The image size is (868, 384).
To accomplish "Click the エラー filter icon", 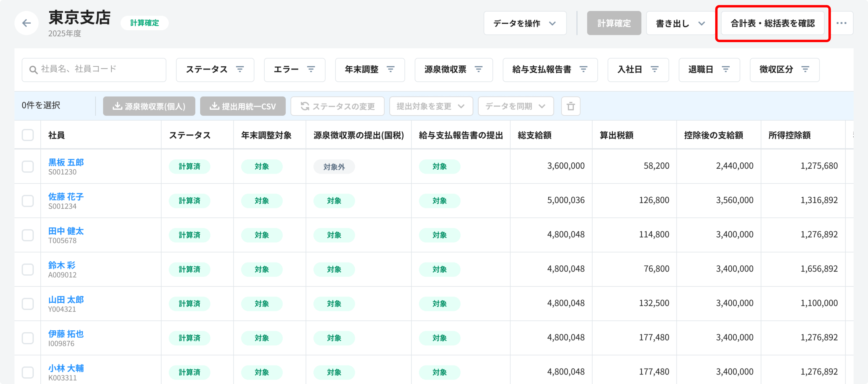I will [x=311, y=69].
